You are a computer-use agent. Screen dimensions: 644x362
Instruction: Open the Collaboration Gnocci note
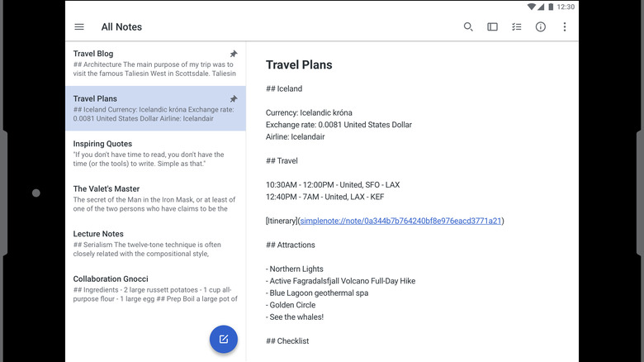156,288
